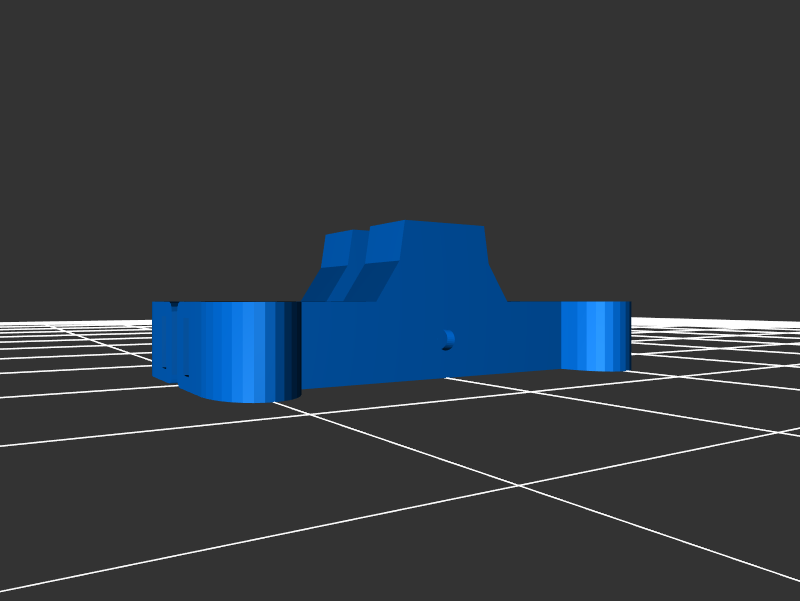This screenshot has height=601, width=800.
Task: Click the small round hole on the model's front face
Action: 448,340
